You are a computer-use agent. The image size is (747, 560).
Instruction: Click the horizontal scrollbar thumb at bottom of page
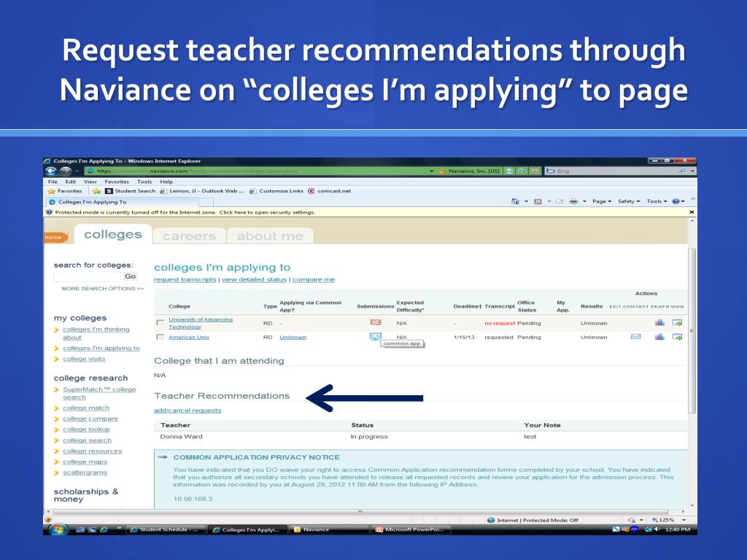(x=360, y=511)
